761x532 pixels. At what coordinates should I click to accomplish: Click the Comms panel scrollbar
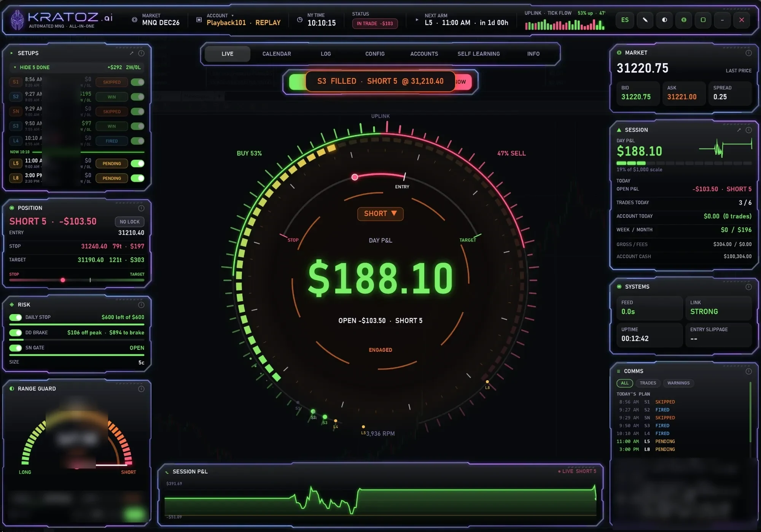tap(750, 413)
